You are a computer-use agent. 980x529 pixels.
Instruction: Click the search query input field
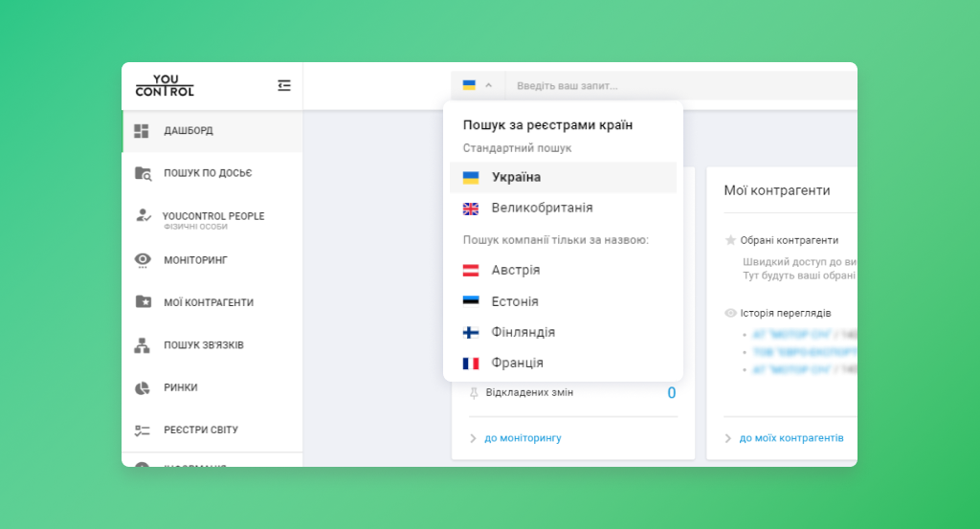670,85
